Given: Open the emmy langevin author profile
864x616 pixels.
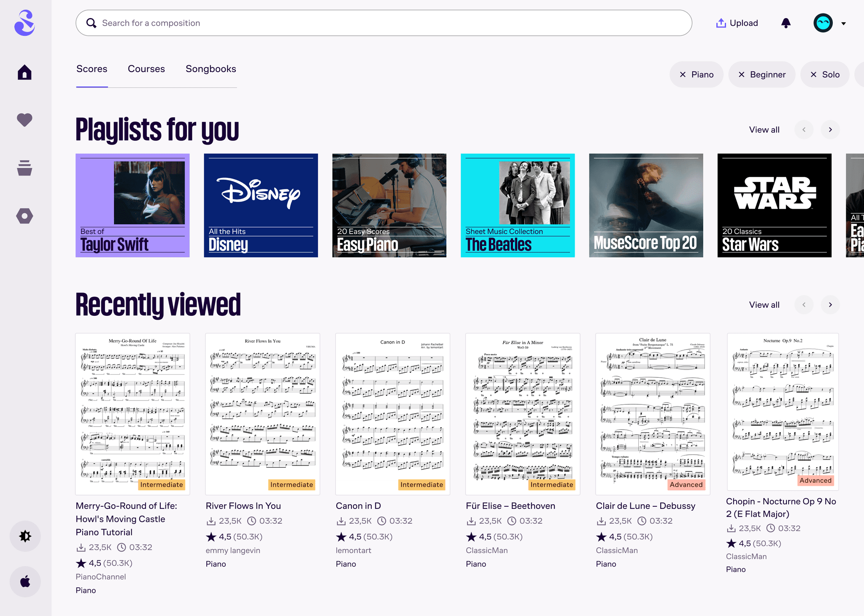Looking at the screenshot, I should [233, 550].
